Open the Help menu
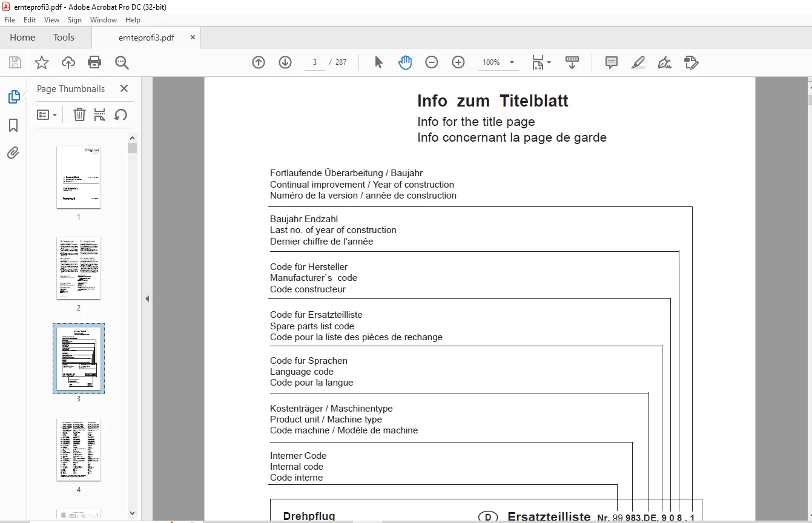812x523 pixels. 133,20
